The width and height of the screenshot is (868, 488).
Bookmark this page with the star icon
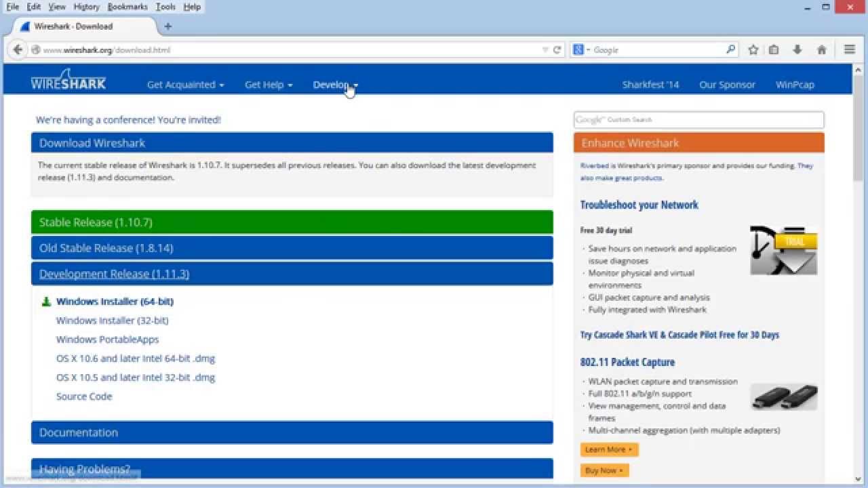[753, 49]
